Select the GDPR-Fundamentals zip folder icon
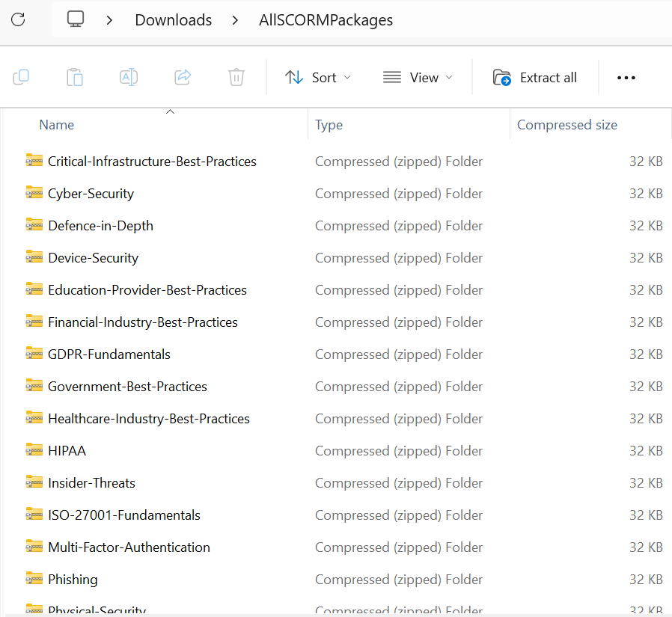672x617 pixels. 34,354
